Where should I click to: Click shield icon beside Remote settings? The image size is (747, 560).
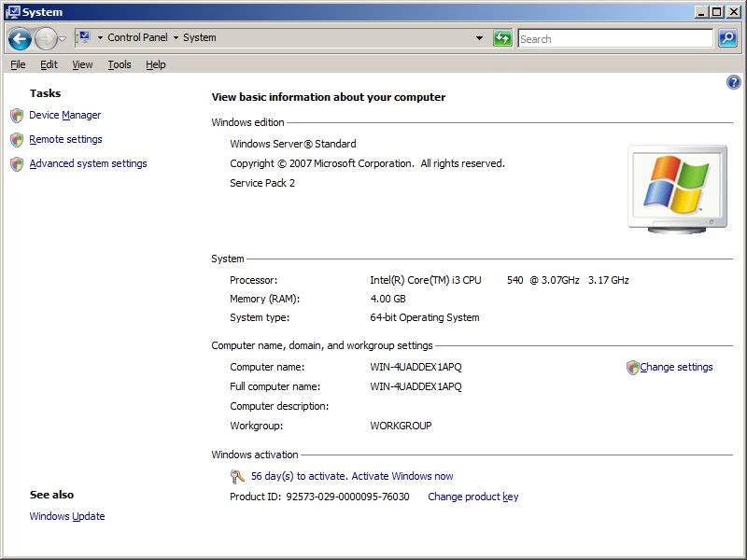pos(17,139)
